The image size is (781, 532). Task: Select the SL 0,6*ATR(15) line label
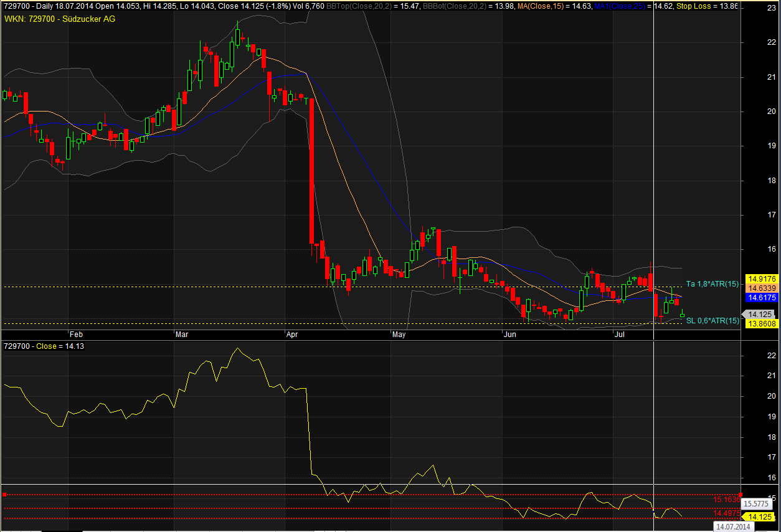click(712, 321)
